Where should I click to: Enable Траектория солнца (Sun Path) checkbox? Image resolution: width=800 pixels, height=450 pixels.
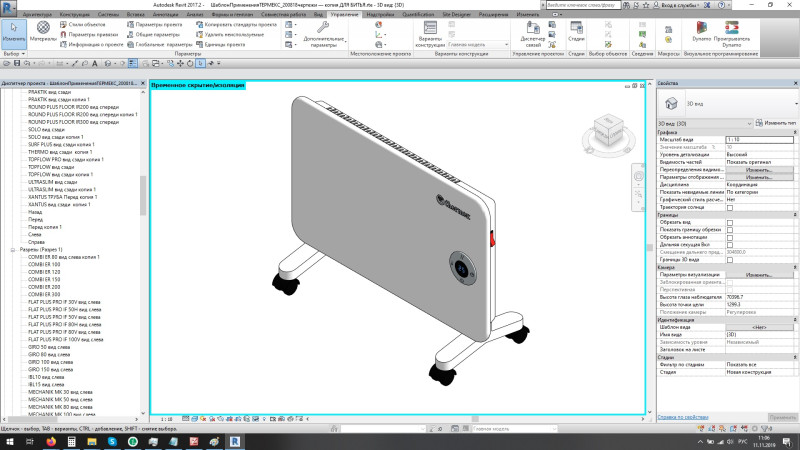(x=729, y=207)
